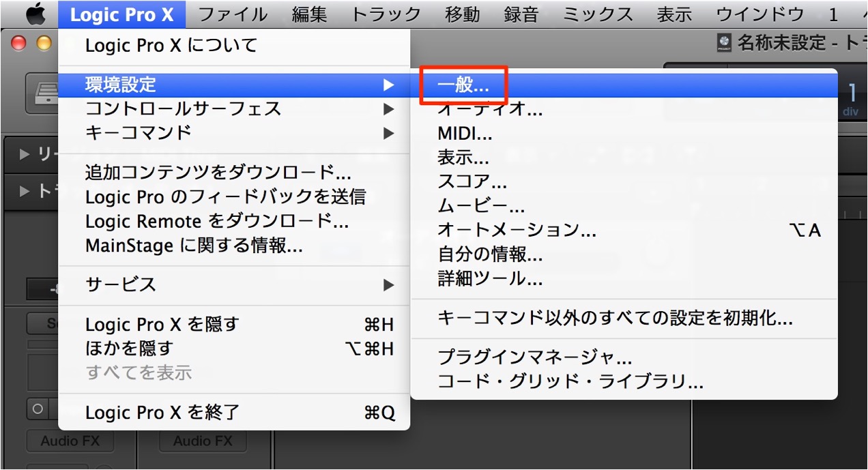Open the 録音 menu
Image resolution: width=868 pixels, height=470 pixels.
point(521,14)
